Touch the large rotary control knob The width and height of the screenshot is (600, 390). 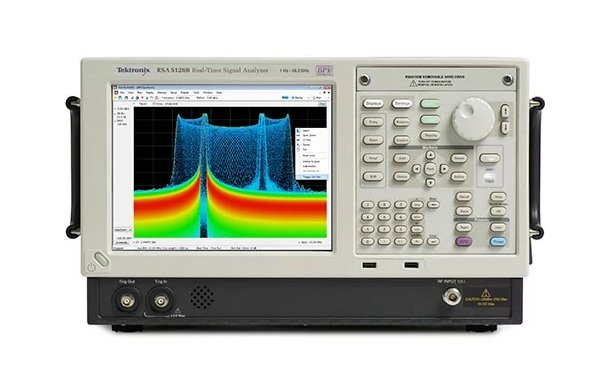click(473, 119)
